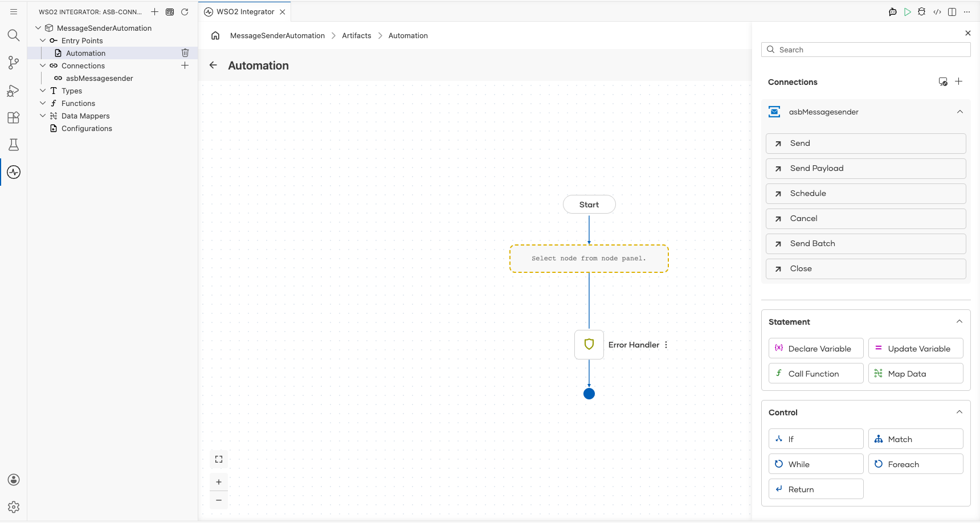Zoom out the diagram with minus button
The image size is (980, 523).
[x=219, y=500]
